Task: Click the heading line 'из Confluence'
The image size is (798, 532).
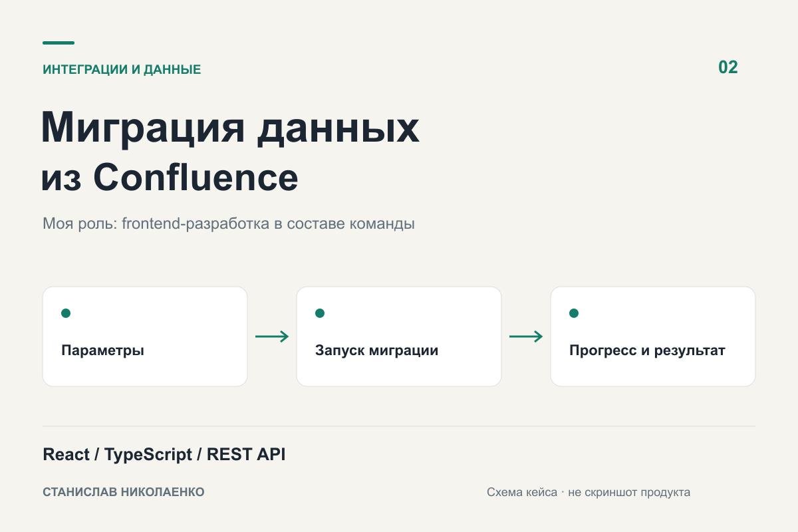Action: coord(170,177)
